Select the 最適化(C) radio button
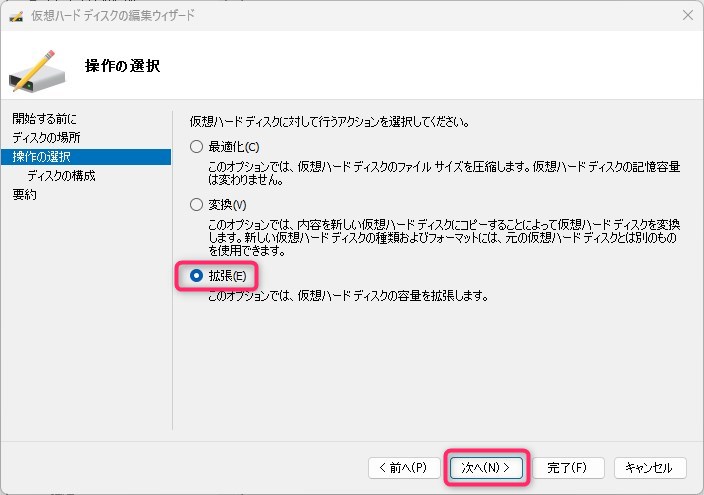This screenshot has width=704, height=495. pyautogui.click(x=197, y=147)
